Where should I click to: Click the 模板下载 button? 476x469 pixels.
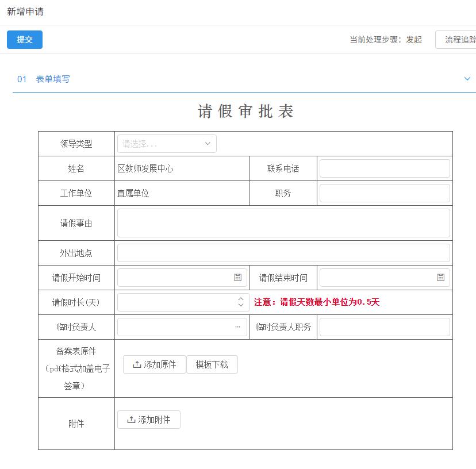(x=212, y=364)
